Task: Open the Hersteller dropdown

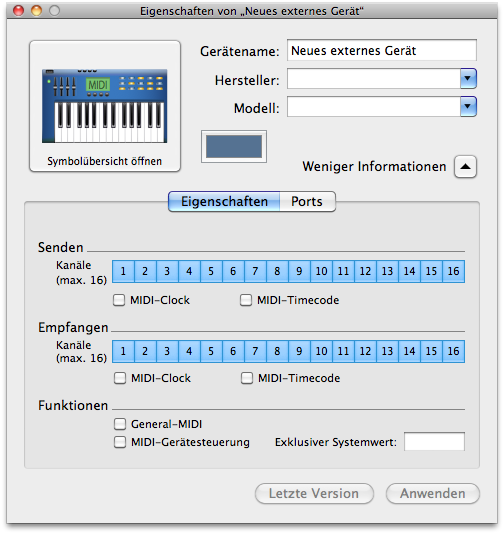Action: [x=468, y=79]
